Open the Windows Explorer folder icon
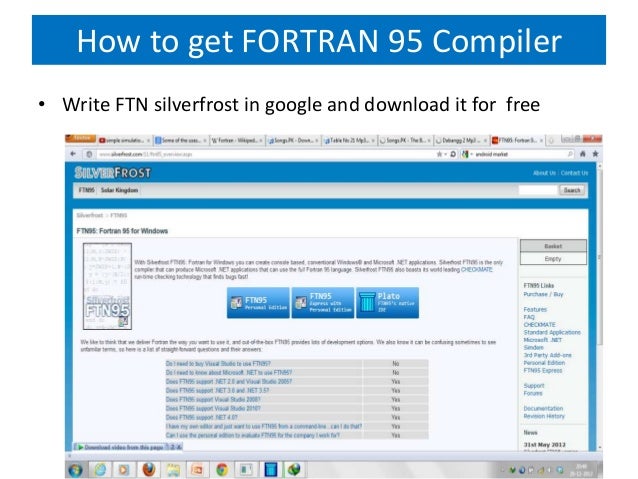The height and width of the screenshot is (479, 638). pos(173,470)
